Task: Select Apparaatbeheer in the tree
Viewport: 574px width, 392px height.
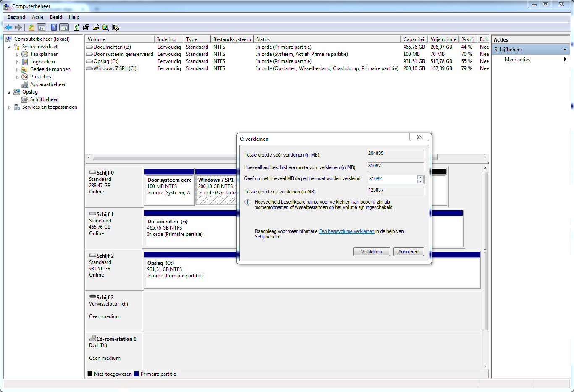Action: [x=48, y=84]
